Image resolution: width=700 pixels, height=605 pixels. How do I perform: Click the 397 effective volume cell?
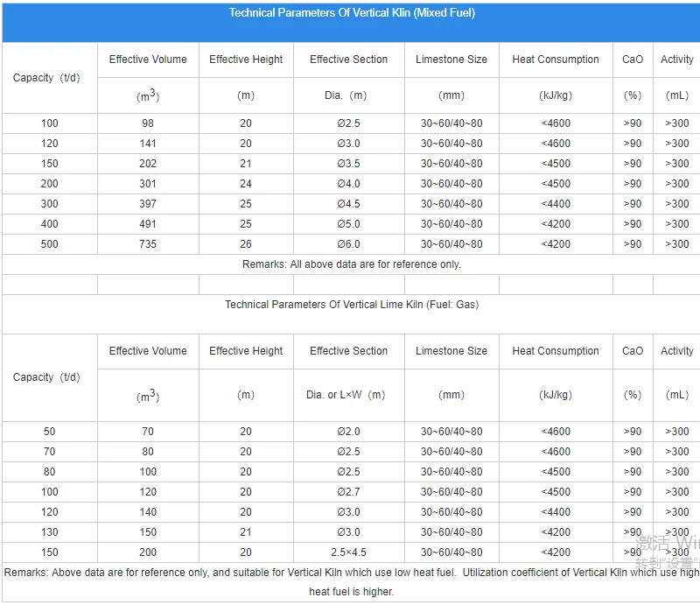pyautogui.click(x=148, y=204)
